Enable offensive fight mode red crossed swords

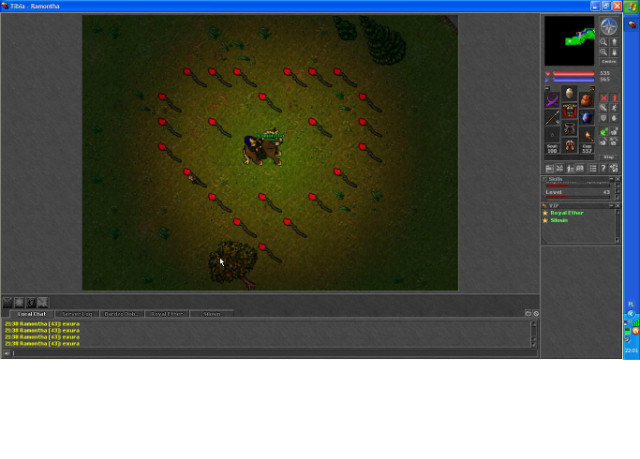(x=603, y=98)
